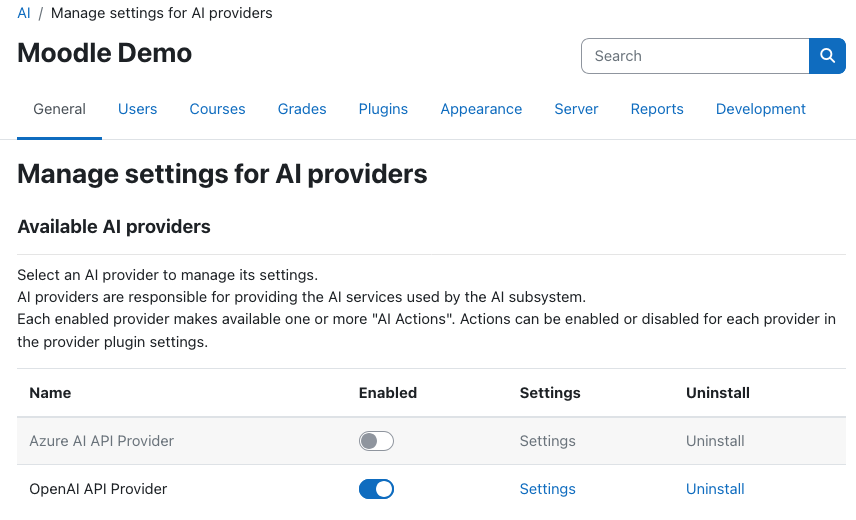Open Settings for Azure AI API Provider
Screen dimensions: 856x520
[548, 441]
